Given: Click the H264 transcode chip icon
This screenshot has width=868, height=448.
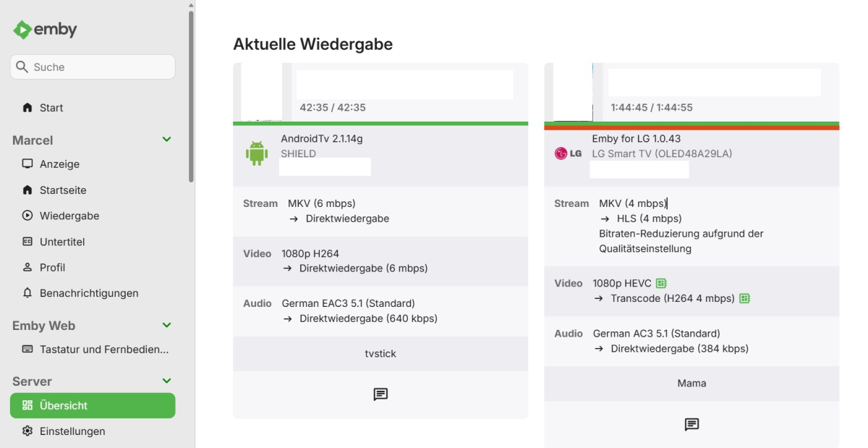Looking at the screenshot, I should [744, 298].
